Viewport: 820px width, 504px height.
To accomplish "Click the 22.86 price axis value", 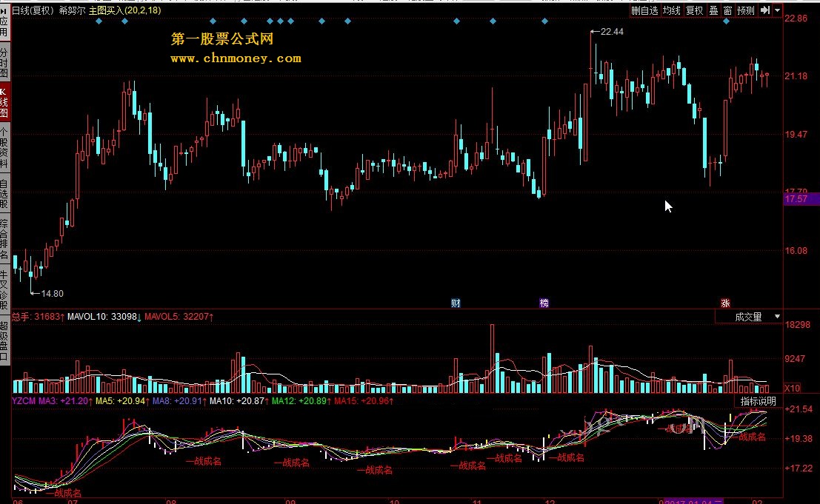I will tap(796, 19).
